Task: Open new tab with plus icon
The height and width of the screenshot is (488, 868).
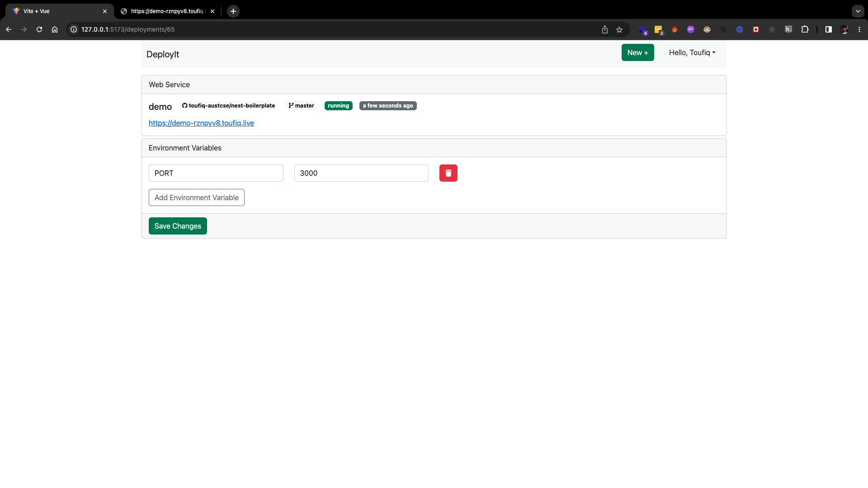Action: pos(233,11)
